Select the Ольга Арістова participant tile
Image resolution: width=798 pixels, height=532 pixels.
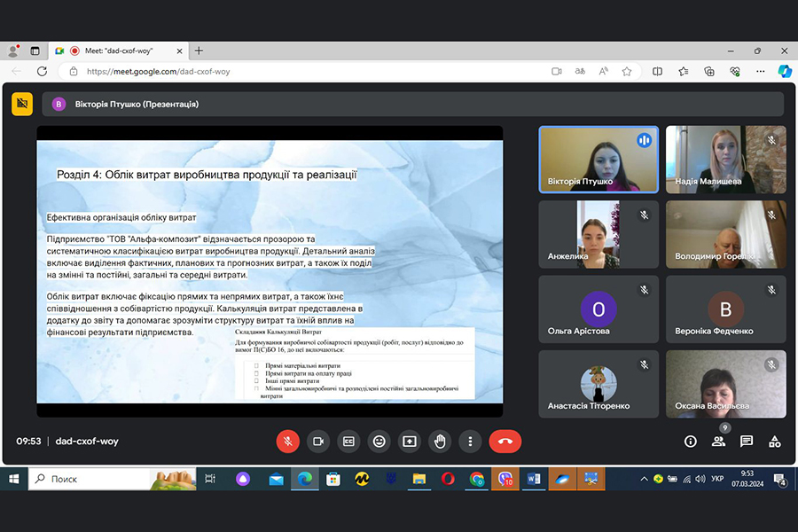pos(598,309)
